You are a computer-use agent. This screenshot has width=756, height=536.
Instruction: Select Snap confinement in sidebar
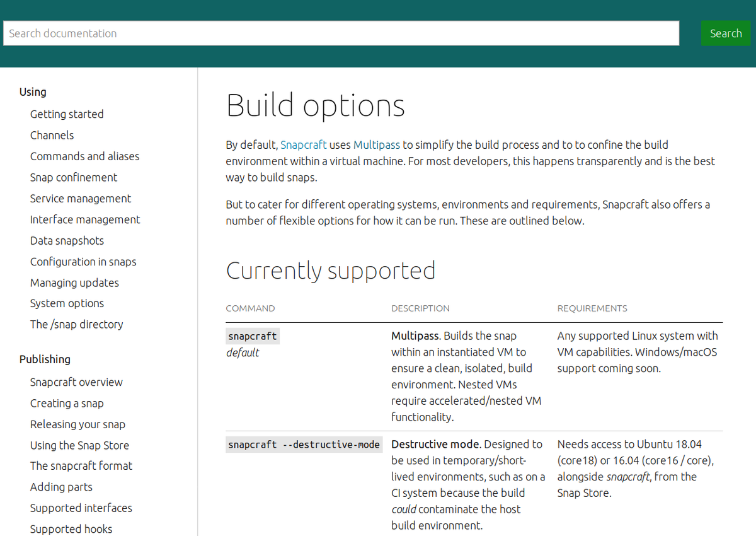coord(74,177)
